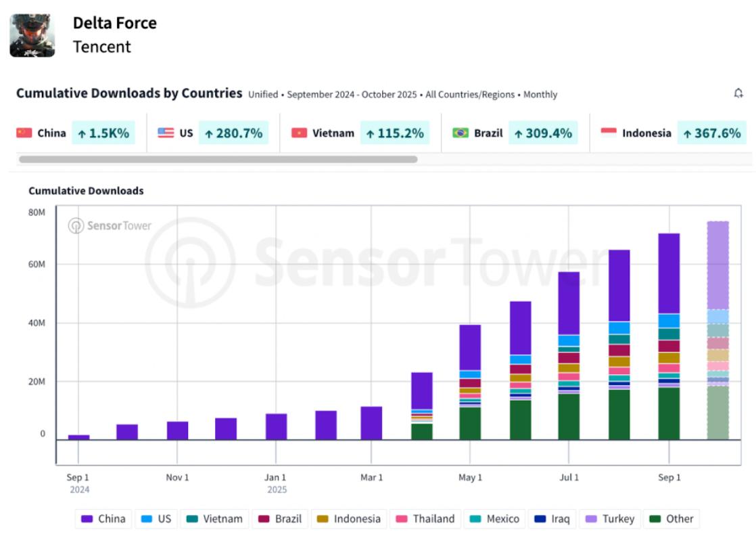Click the horizontal country list scrollbar

coord(218,160)
